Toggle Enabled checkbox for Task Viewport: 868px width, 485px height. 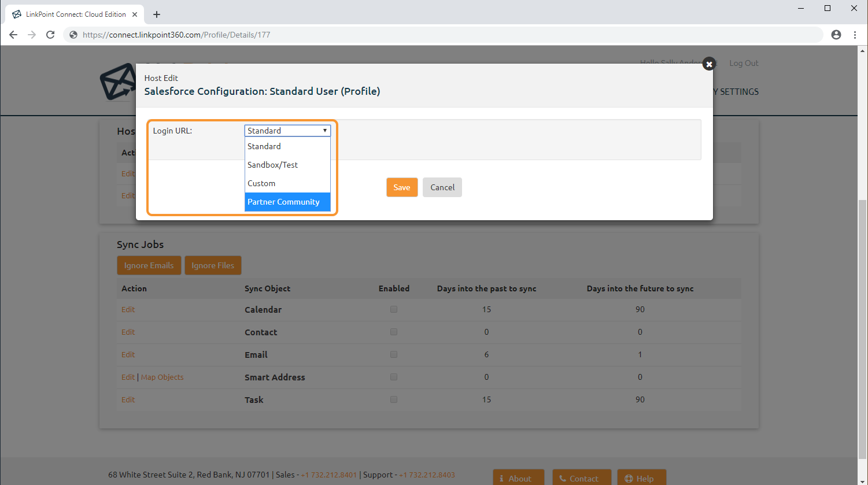point(394,399)
